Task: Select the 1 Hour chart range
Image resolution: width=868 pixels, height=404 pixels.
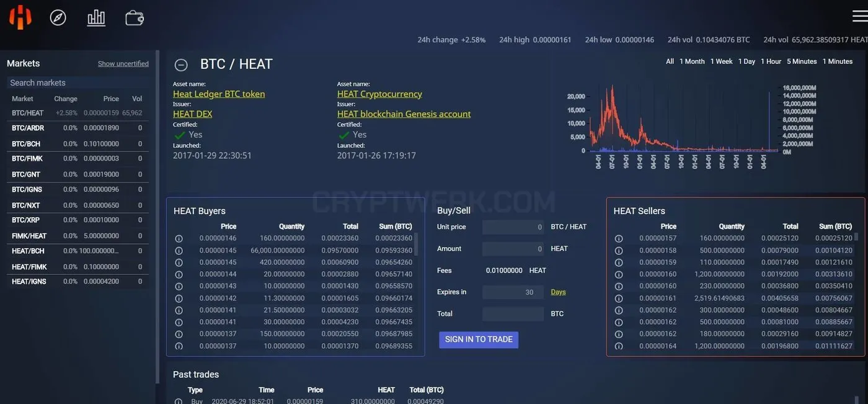Action: point(771,61)
